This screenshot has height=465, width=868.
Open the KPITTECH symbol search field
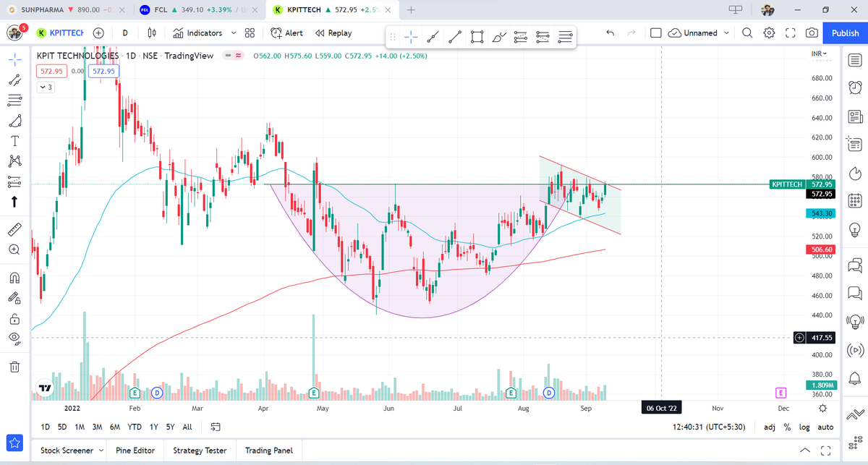61,33
